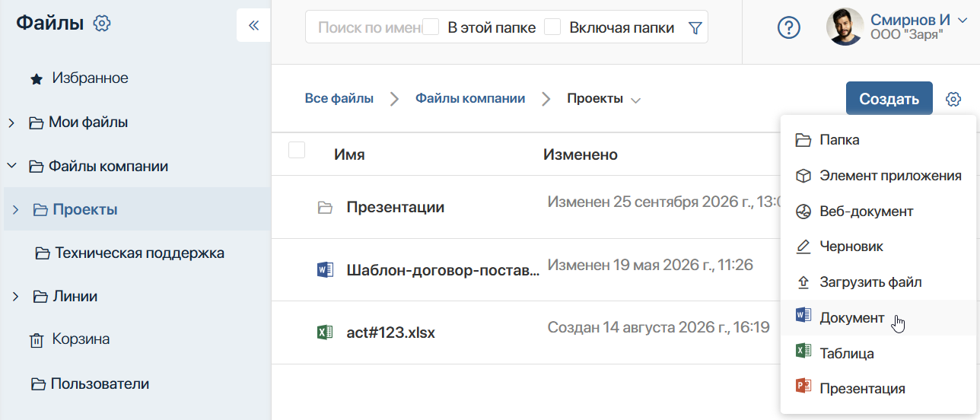Open the search filter options
This screenshot has height=420, width=980.
(x=695, y=27)
